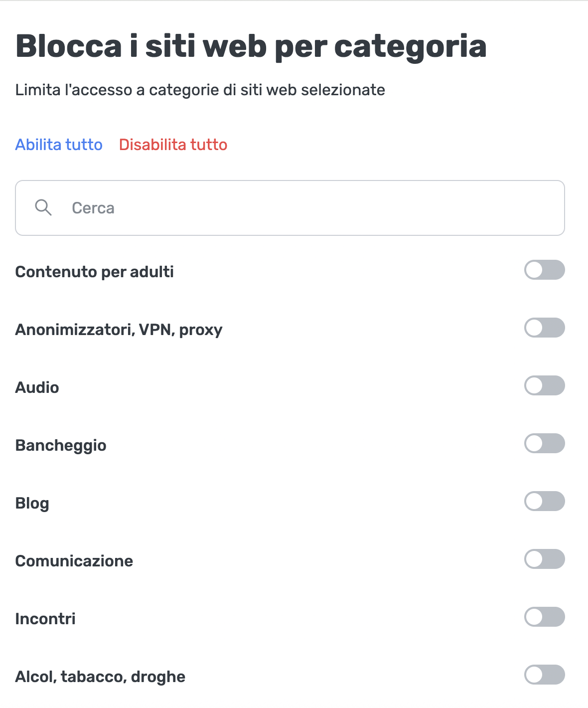Click the Bancheggio category label

click(x=61, y=445)
